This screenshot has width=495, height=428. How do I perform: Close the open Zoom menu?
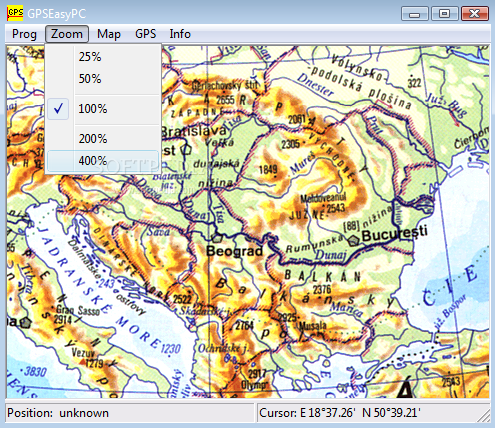(x=67, y=34)
